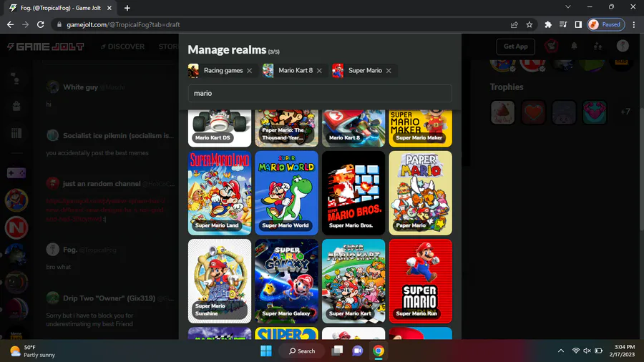Close the Fog. Game Jolt tab
644x362 pixels.
tap(109, 8)
